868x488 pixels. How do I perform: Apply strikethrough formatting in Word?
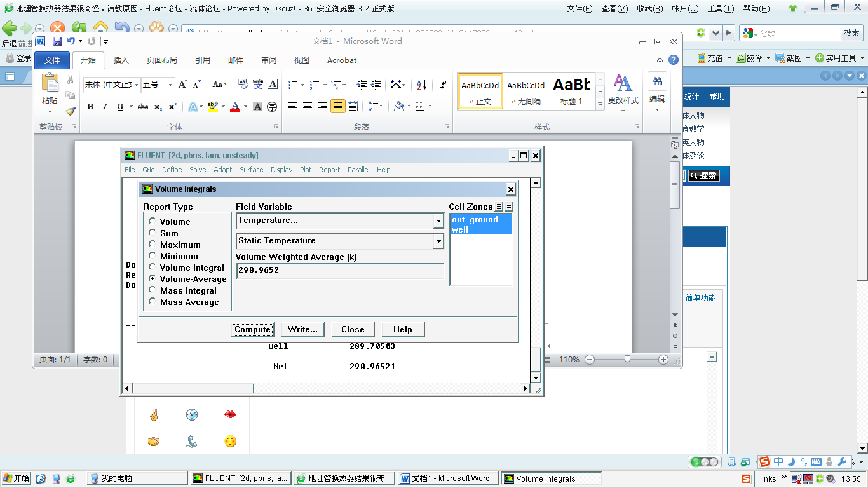(x=143, y=107)
